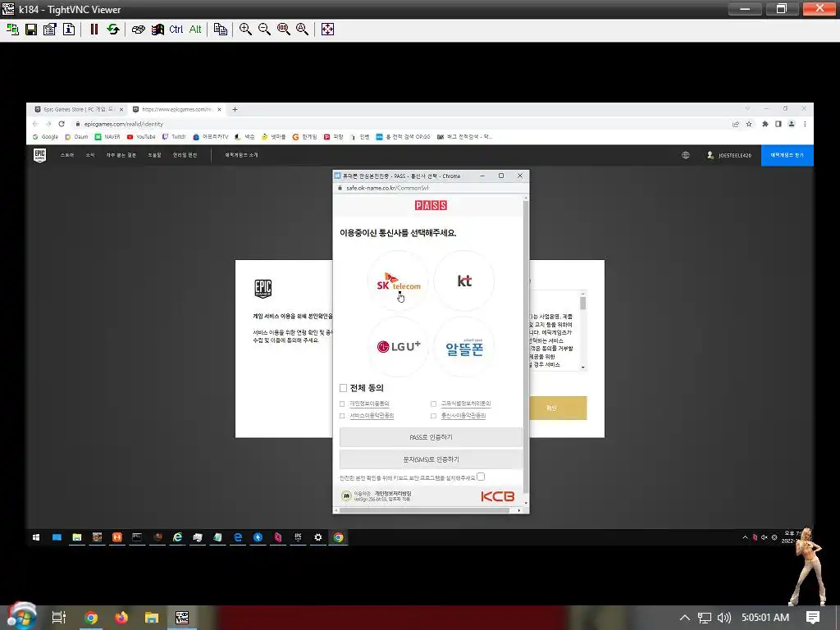Click the blue Epic Games download button
840x630 pixels.
coord(787,155)
